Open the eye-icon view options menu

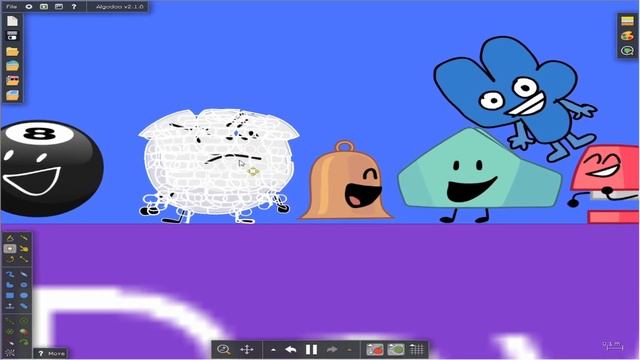29,7
